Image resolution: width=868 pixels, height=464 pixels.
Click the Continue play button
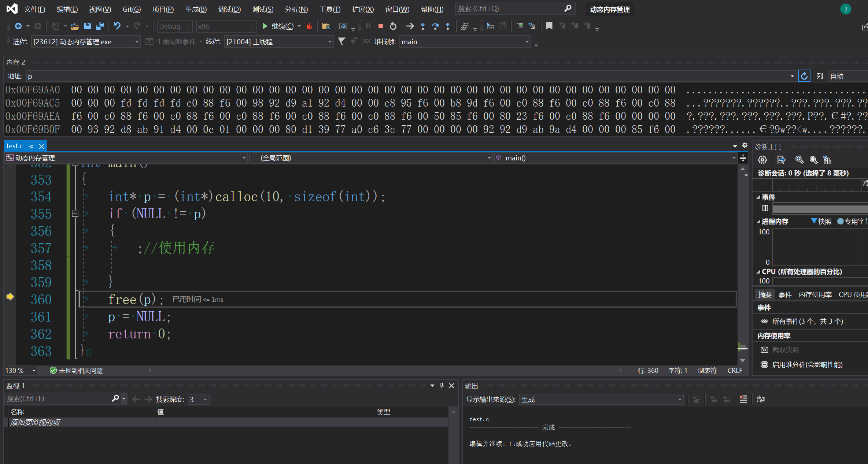265,26
